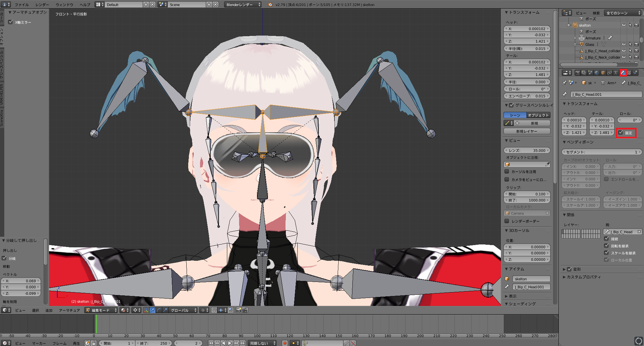644x346 pixels.
Task: Click the 開始 frame field in the timeline
Action: [116, 343]
